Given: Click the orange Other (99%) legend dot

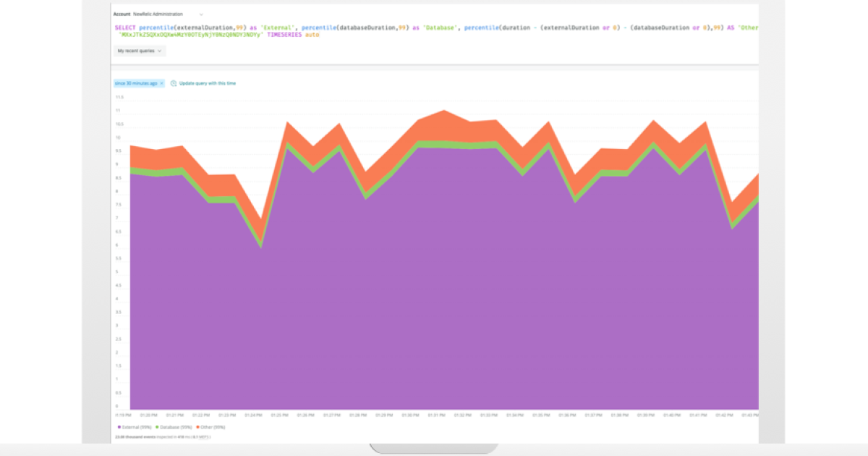Looking at the screenshot, I should point(197,427).
